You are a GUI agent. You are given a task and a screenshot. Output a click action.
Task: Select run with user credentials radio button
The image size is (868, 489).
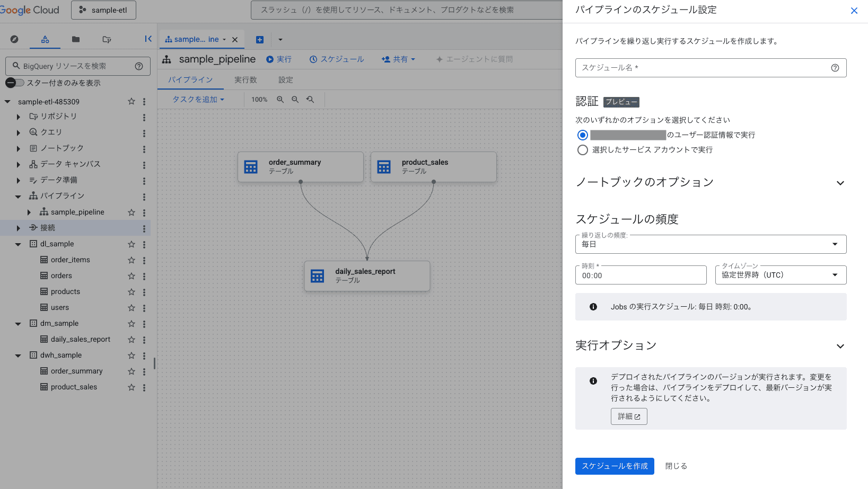tap(582, 135)
